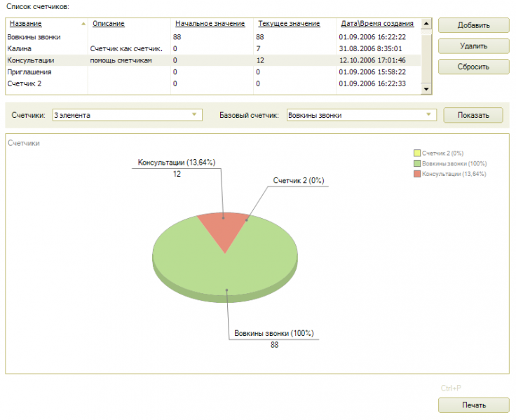Image resolution: width=516 pixels, height=420 pixels.
Task: Click the list scrollbar down arrow
Action: [426, 89]
